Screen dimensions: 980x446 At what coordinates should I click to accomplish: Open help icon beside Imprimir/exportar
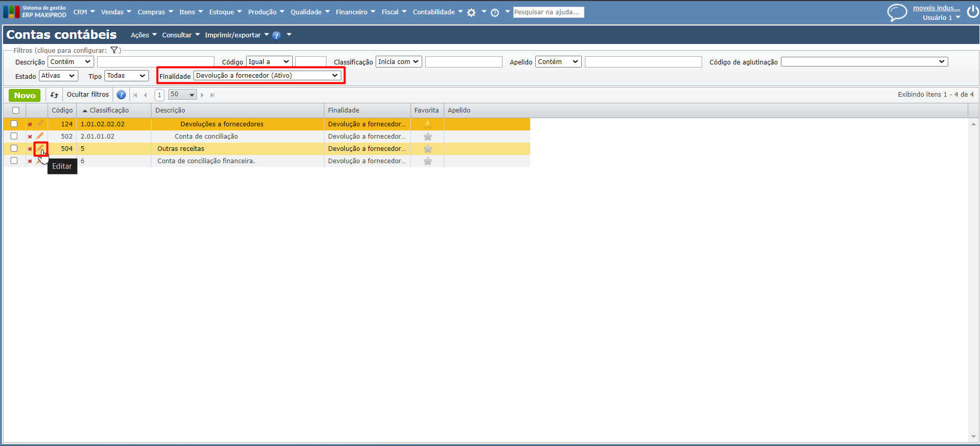tap(276, 35)
